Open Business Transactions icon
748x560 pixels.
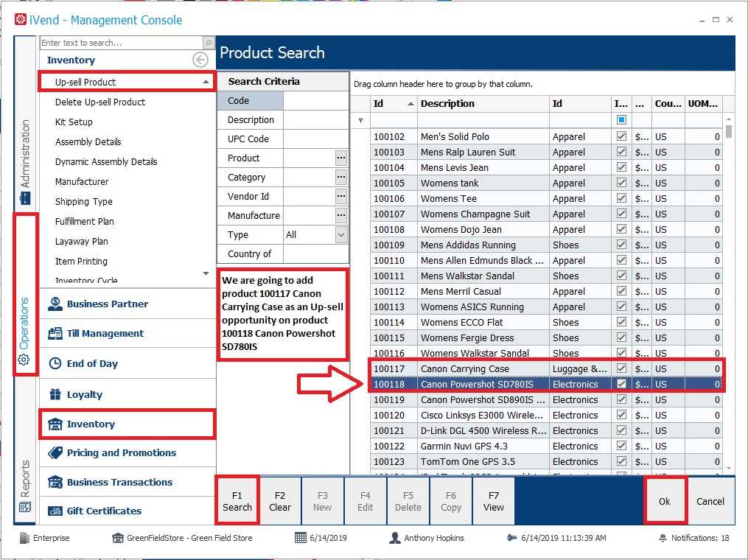click(x=55, y=482)
